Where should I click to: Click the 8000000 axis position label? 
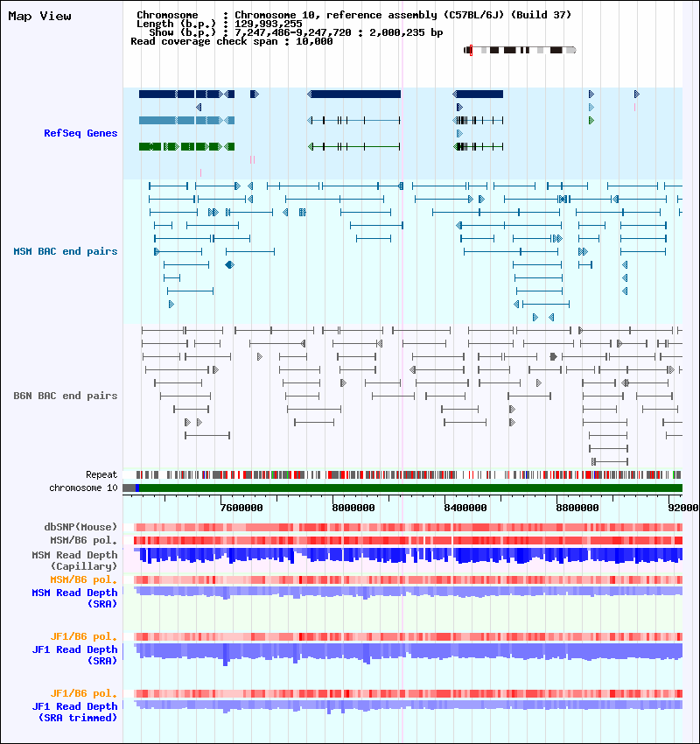pyautogui.click(x=353, y=508)
